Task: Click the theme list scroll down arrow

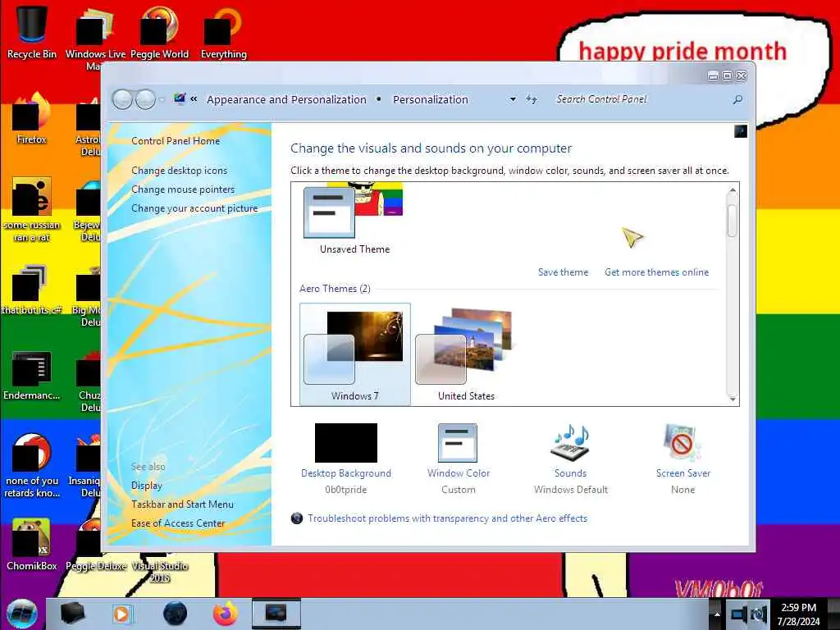Action: (733, 399)
